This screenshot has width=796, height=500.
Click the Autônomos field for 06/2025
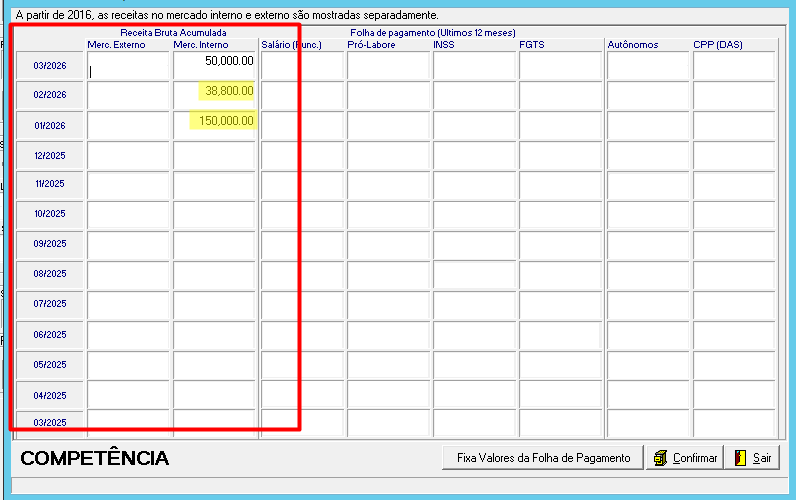pos(648,335)
